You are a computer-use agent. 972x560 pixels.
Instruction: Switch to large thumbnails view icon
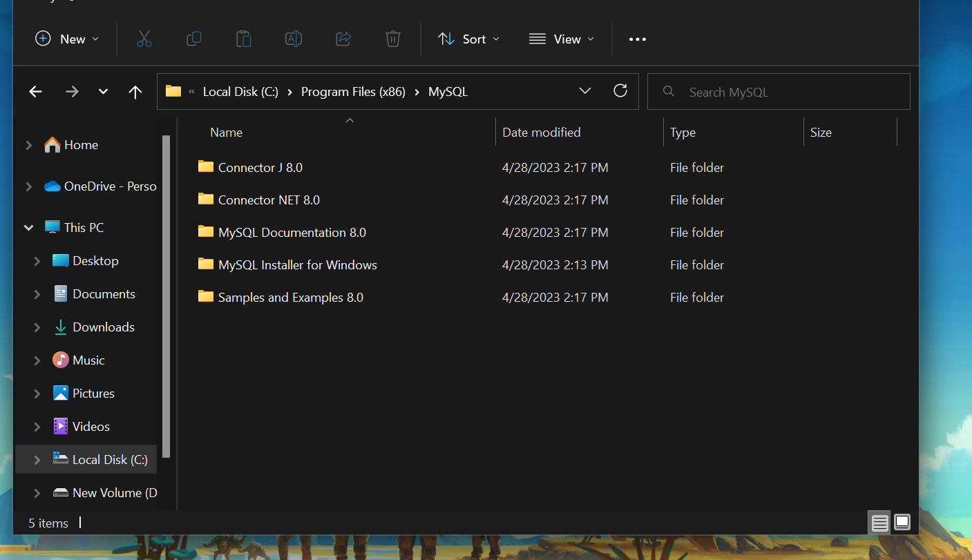[902, 523]
